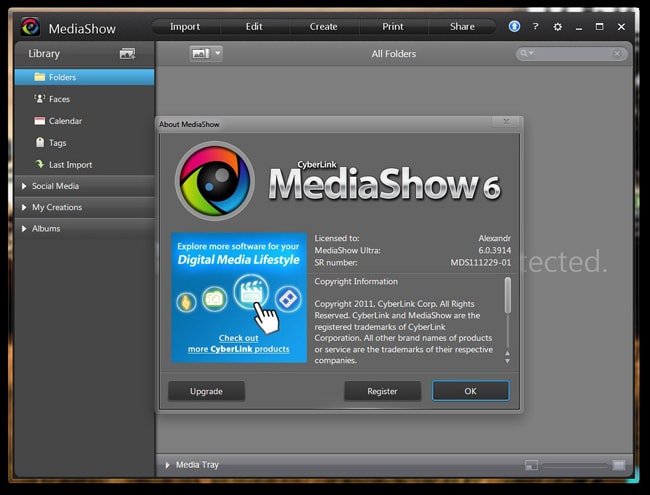The image size is (650, 495).
Task: Click the thumbnail size slider track
Action: pos(575,466)
